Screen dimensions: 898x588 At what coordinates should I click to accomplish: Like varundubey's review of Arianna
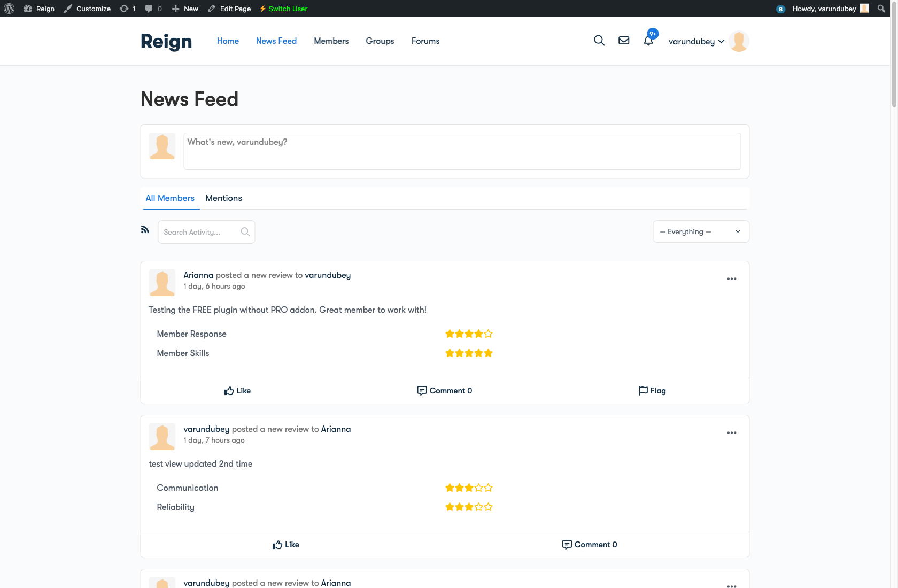[285, 545]
